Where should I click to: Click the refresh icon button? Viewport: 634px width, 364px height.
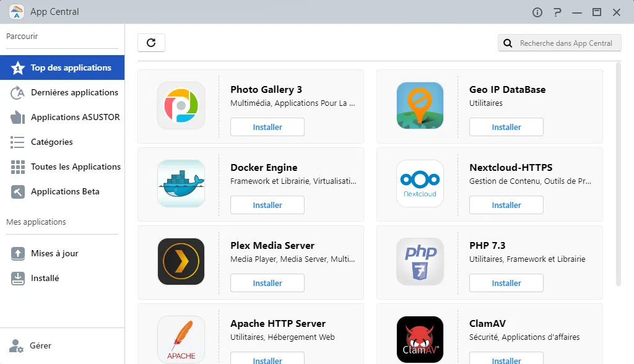151,43
